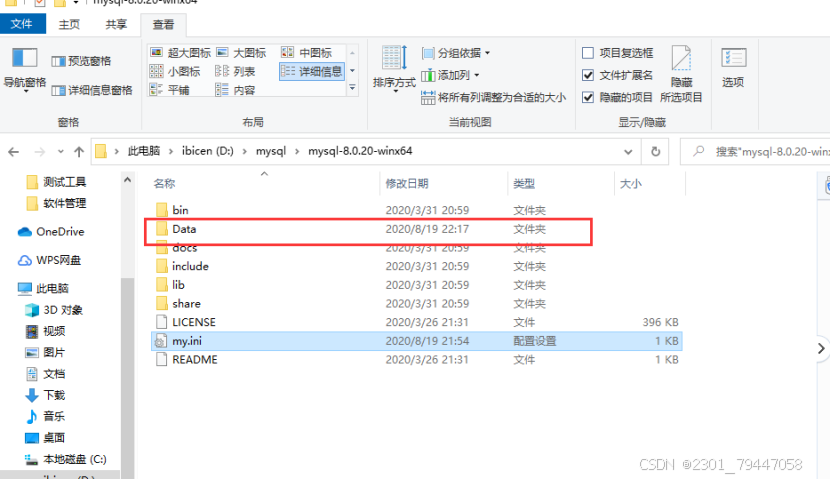Select Details layout
The width and height of the screenshot is (831, 480).
click(x=312, y=72)
